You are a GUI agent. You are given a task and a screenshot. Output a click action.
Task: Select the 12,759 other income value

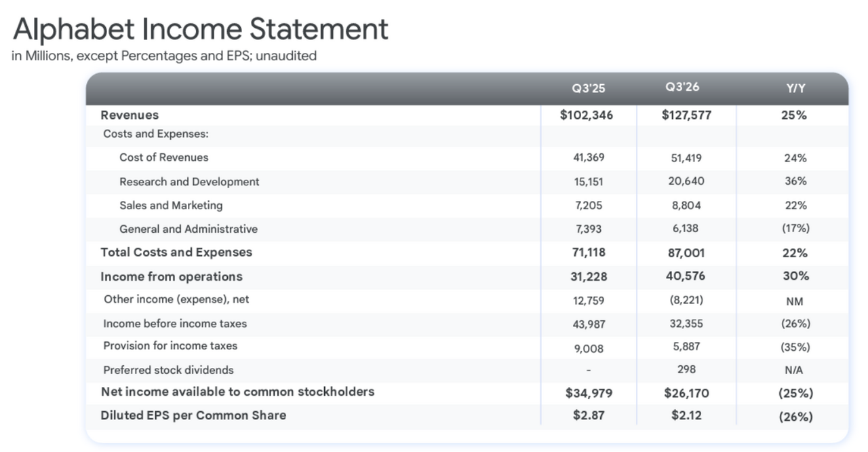[589, 301]
